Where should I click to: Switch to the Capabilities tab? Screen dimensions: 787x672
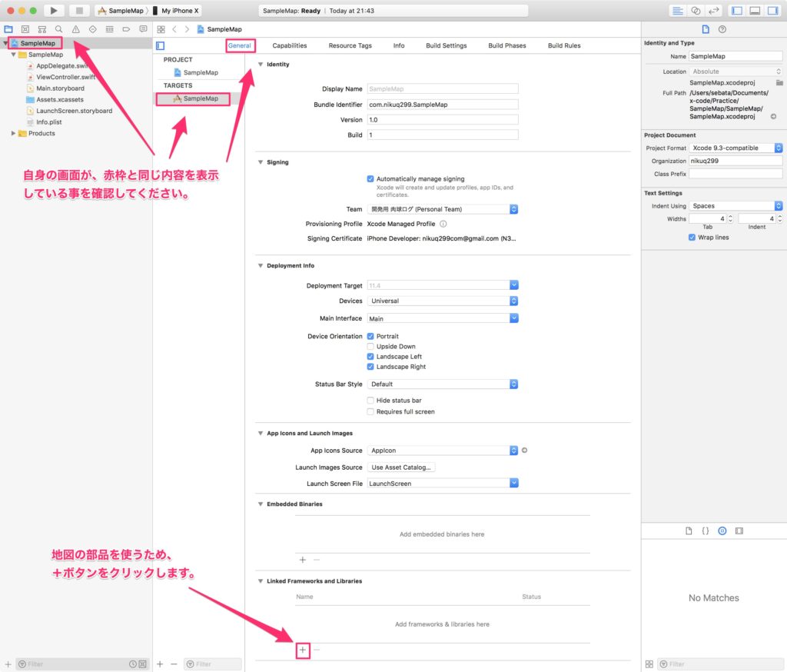tap(290, 45)
